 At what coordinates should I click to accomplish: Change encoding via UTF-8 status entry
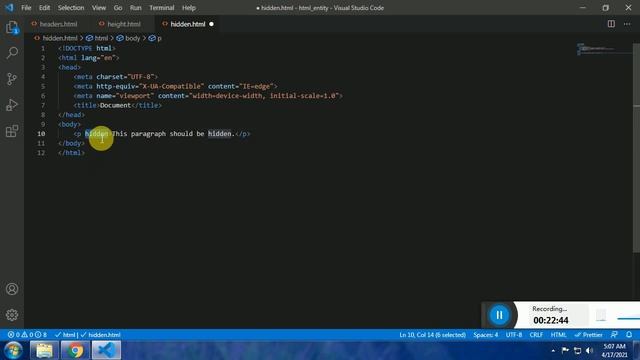point(514,335)
